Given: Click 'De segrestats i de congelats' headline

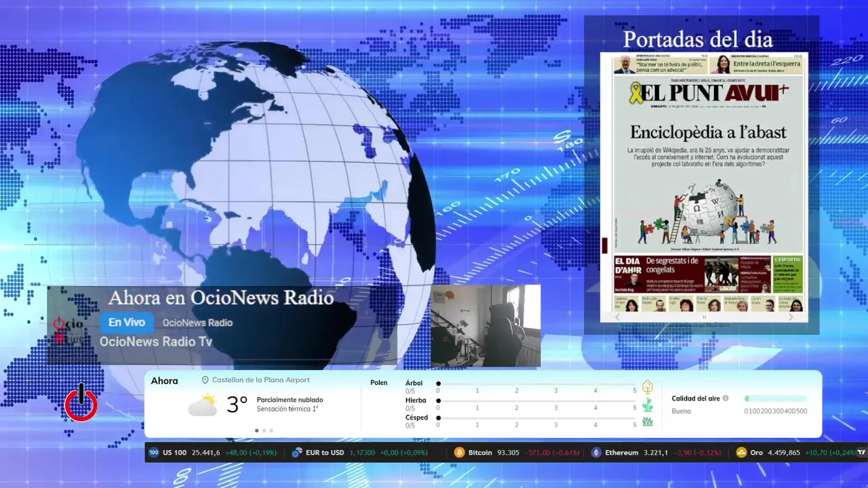Looking at the screenshot, I should 673,265.
